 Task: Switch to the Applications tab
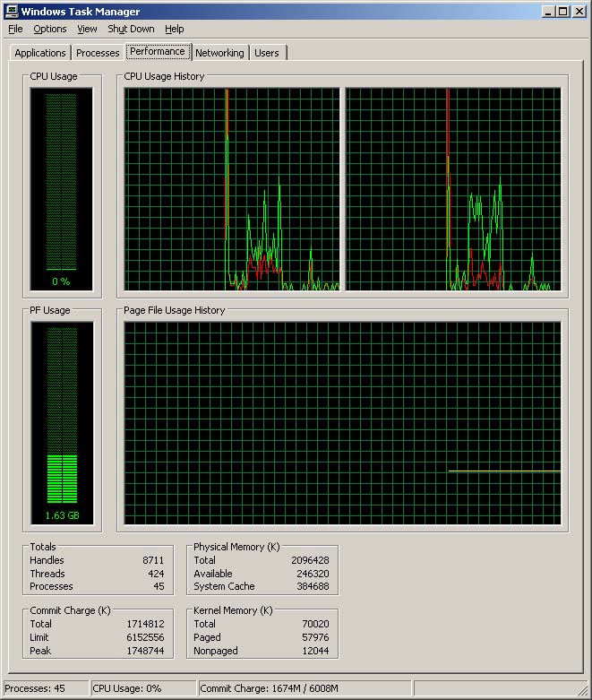(x=40, y=53)
